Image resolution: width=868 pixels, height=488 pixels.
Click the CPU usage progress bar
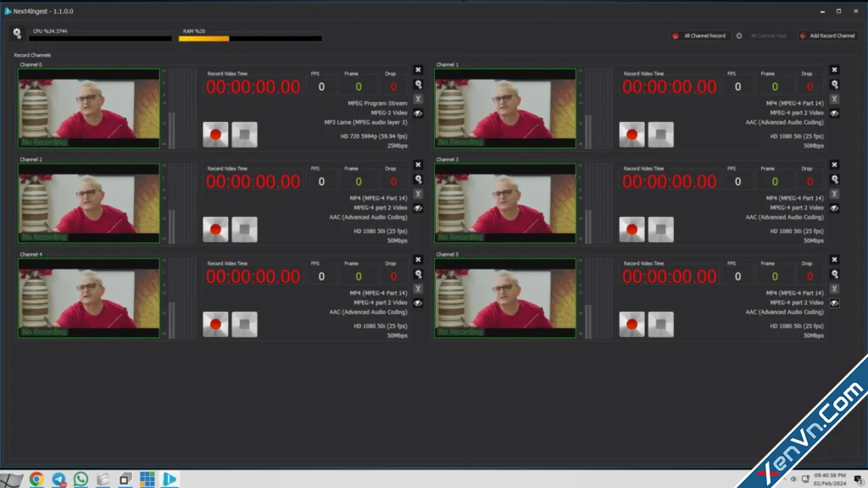click(100, 39)
